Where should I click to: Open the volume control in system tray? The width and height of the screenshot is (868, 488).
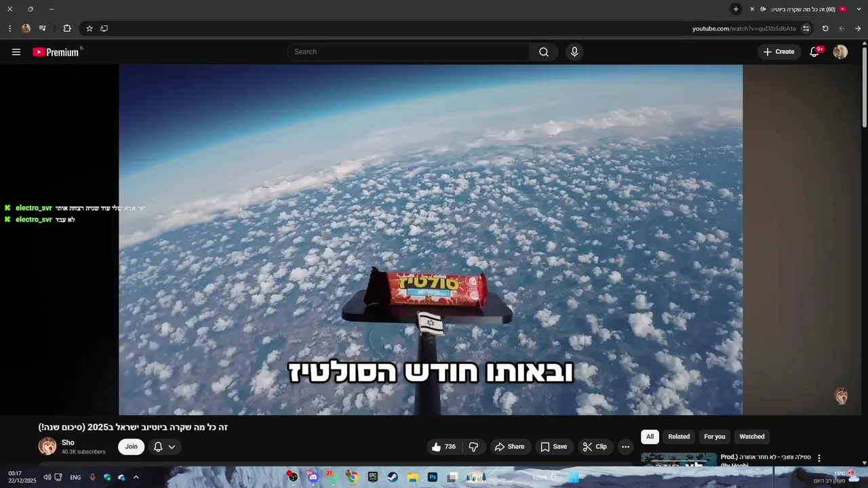click(47, 477)
